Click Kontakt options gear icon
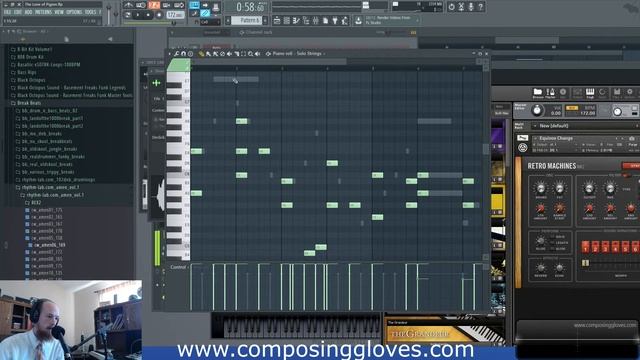The height and width of the screenshot is (360, 640). point(630,93)
